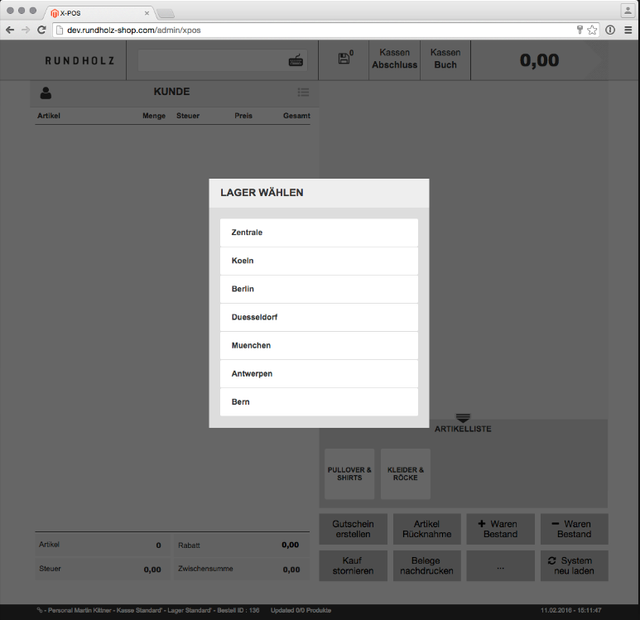Image resolution: width=640 pixels, height=620 pixels.
Task: Click the browser reload icon
Action: pos(42,30)
